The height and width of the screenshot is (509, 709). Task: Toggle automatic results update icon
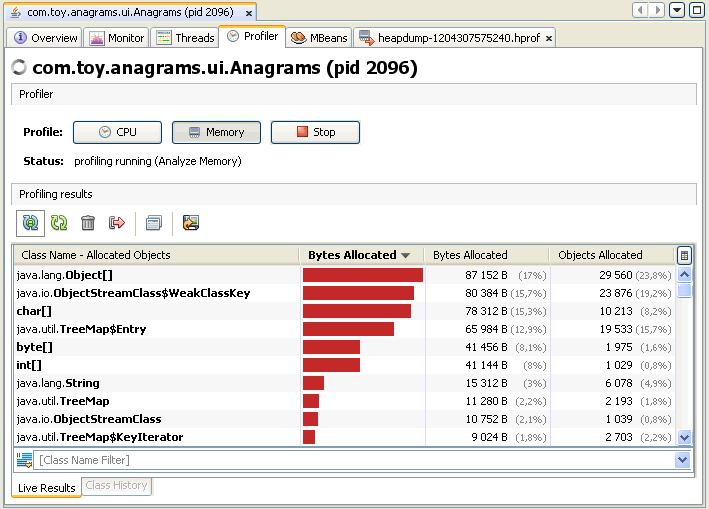tap(30, 223)
